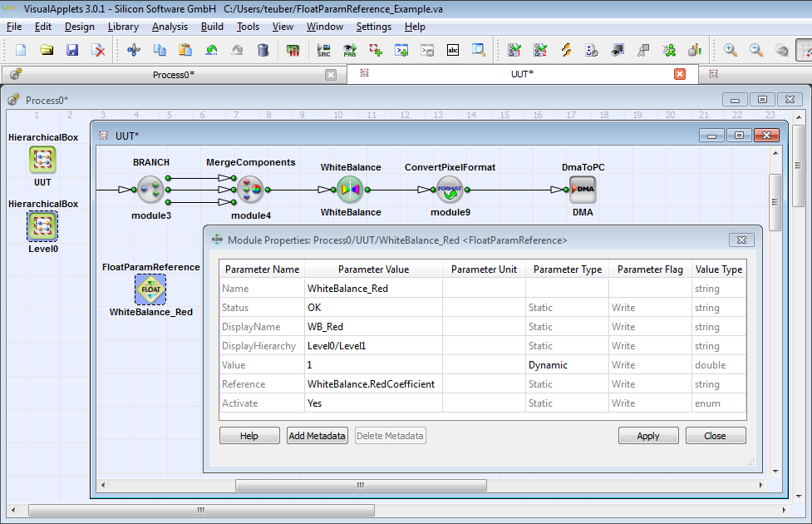Click the Save file toolbar icon

72,50
